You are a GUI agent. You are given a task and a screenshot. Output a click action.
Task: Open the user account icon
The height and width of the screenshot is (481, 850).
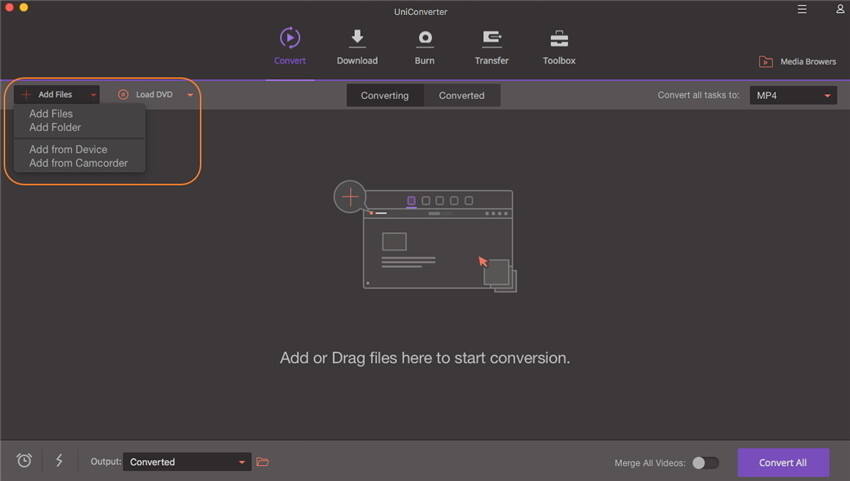(840, 9)
